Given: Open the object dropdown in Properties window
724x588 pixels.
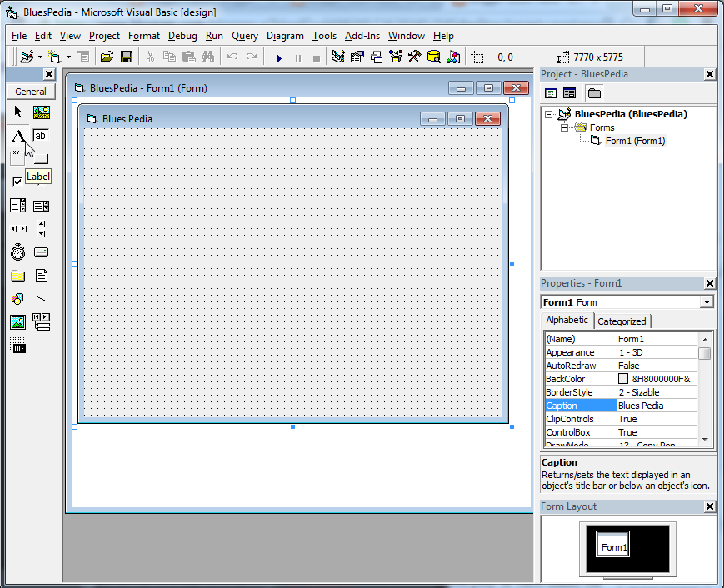Looking at the screenshot, I should click(x=707, y=301).
